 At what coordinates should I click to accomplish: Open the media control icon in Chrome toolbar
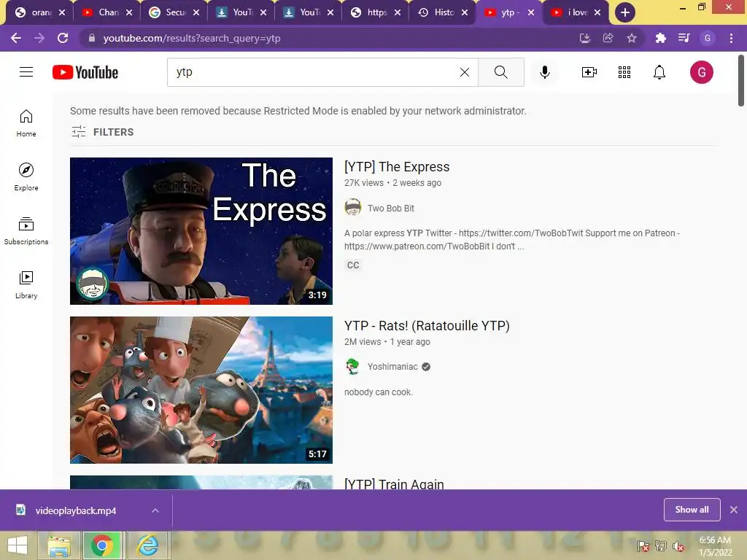(684, 38)
